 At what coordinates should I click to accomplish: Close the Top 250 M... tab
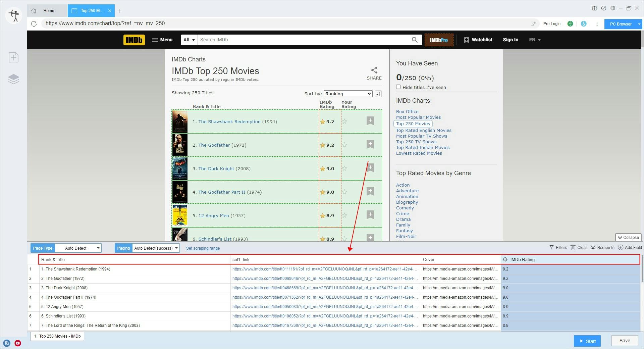point(110,11)
